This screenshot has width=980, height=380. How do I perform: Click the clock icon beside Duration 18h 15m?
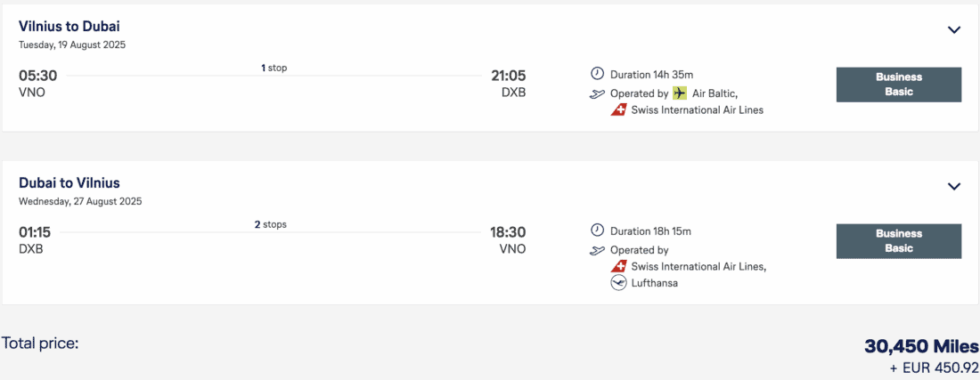click(x=597, y=231)
